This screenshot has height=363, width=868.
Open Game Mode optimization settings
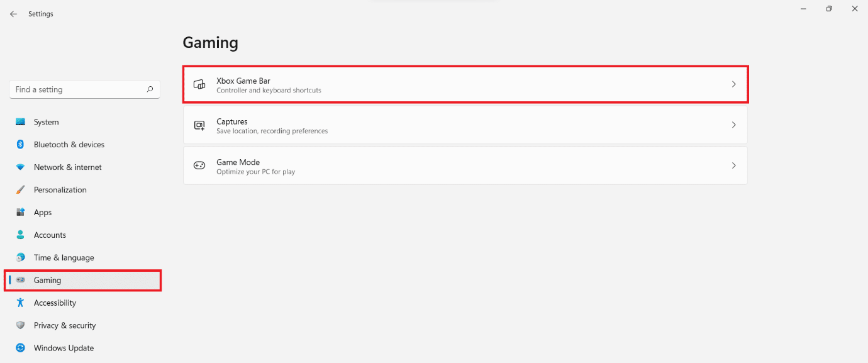click(465, 165)
